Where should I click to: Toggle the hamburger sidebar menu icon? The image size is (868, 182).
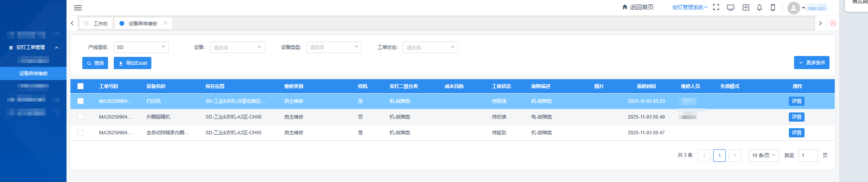[x=78, y=8]
